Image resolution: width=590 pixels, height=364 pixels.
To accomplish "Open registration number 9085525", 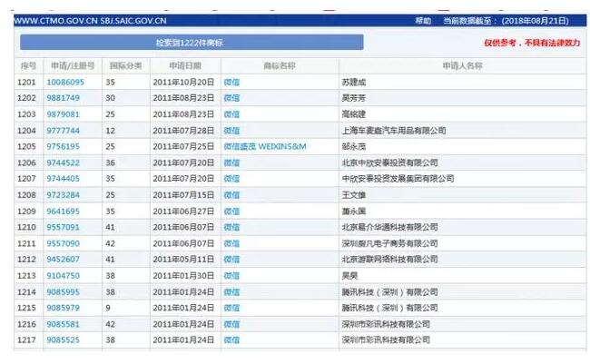I will click(x=64, y=339).
